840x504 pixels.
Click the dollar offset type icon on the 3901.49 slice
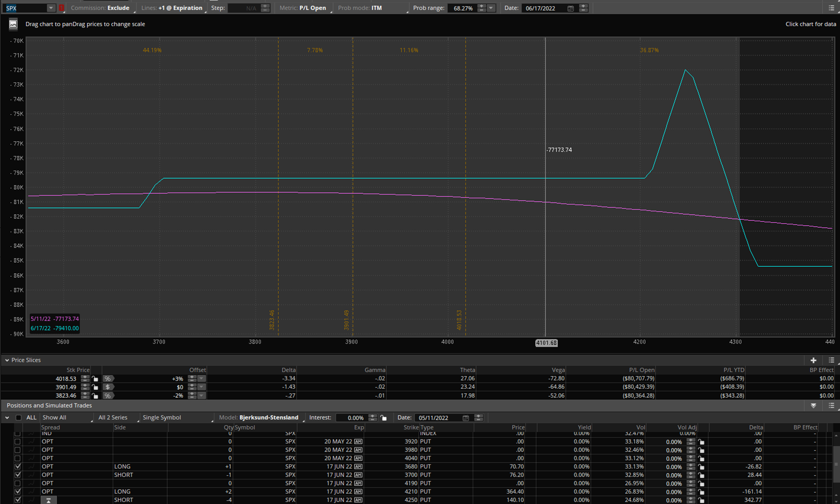(108, 387)
